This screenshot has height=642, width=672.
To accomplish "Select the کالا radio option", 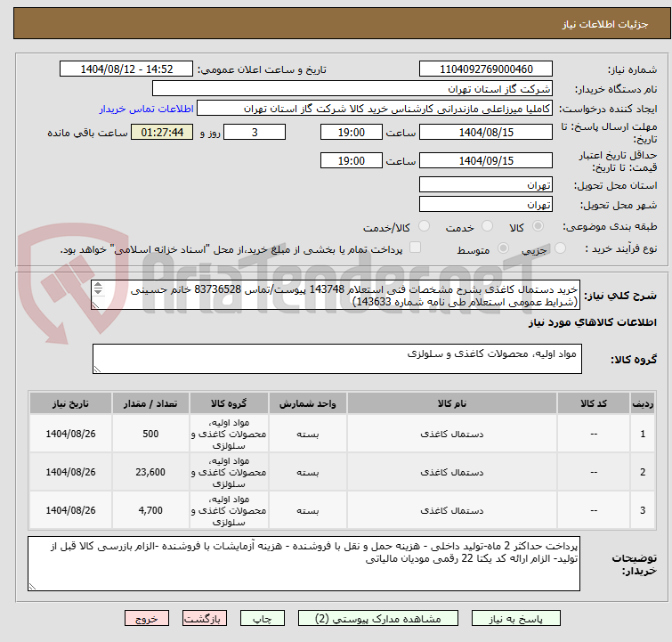I will pyautogui.click(x=538, y=226).
